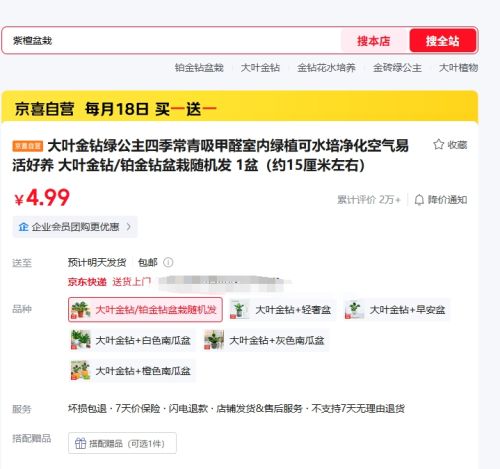Click thumbnail of 大叶金钻+灰色南瓜盆 variant
The width and height of the screenshot is (500, 469).
click(x=214, y=340)
